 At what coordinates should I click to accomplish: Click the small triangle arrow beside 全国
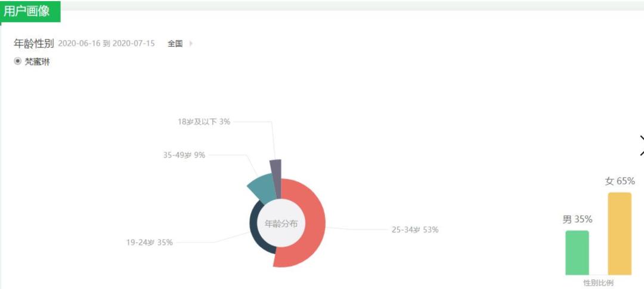pos(191,44)
